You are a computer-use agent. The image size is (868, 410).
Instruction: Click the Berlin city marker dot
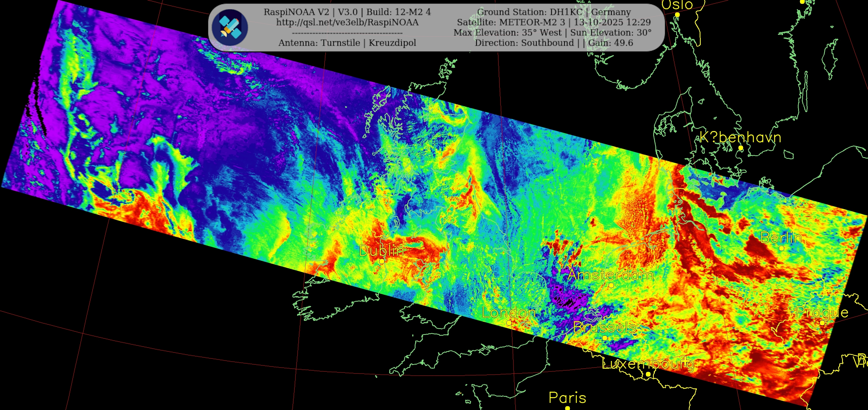(781, 248)
